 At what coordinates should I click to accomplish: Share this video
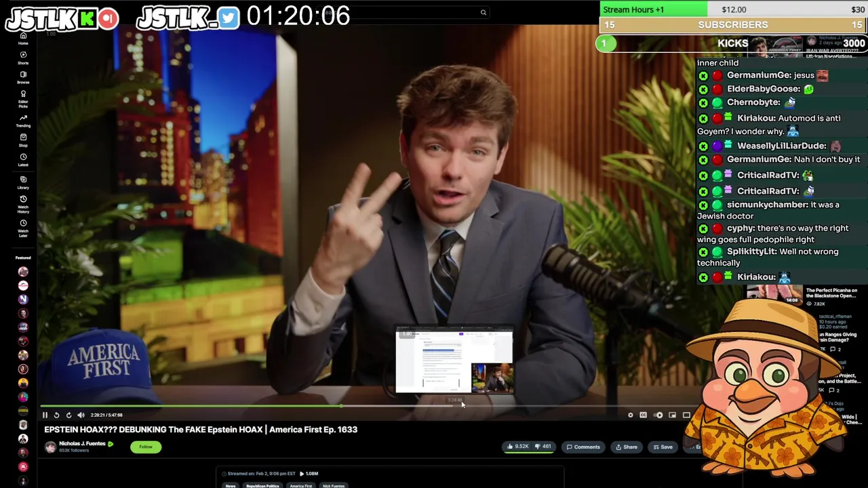tap(627, 447)
